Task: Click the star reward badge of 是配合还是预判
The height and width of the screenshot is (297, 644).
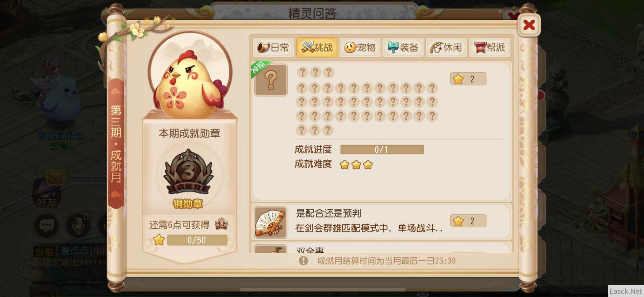Action: coord(468,221)
